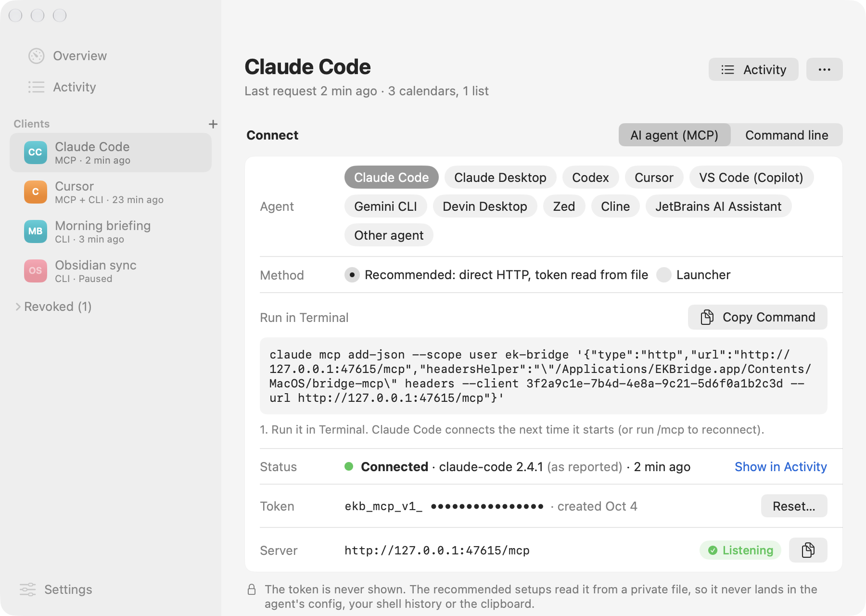866x616 pixels.
Task: Copy the server URL with the copy icon
Action: tap(808, 550)
